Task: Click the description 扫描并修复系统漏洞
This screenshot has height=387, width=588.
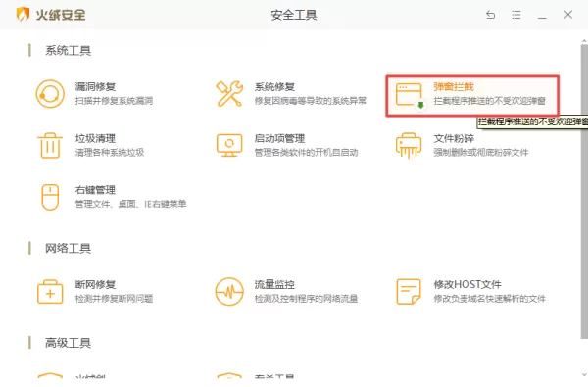Action: pyautogui.click(x=114, y=101)
